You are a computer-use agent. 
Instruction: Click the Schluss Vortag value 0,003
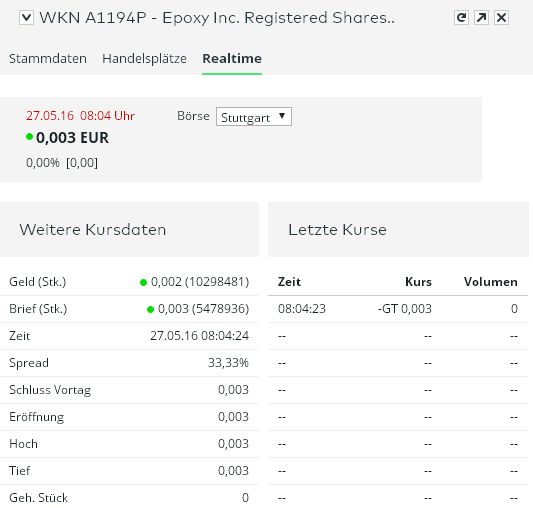[233, 390]
